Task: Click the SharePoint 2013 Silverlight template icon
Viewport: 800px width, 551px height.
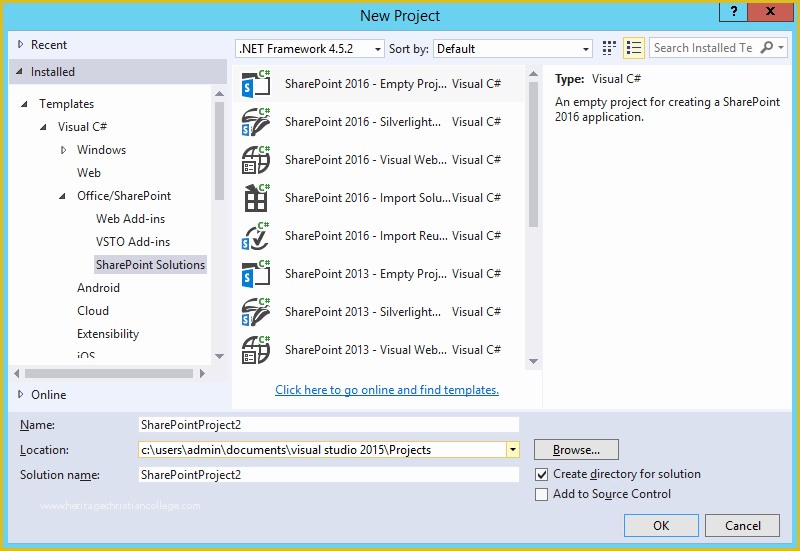Action: tap(256, 312)
